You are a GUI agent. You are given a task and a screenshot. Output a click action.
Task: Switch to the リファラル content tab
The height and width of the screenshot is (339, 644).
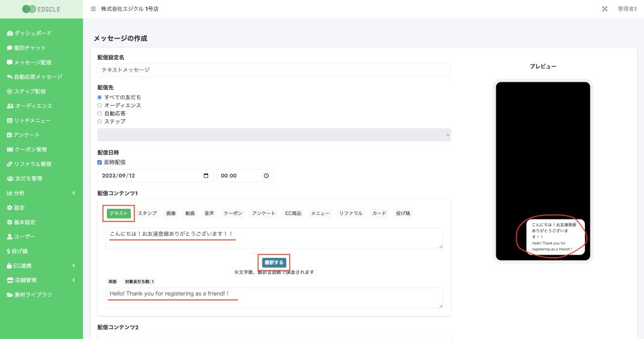[x=351, y=213]
